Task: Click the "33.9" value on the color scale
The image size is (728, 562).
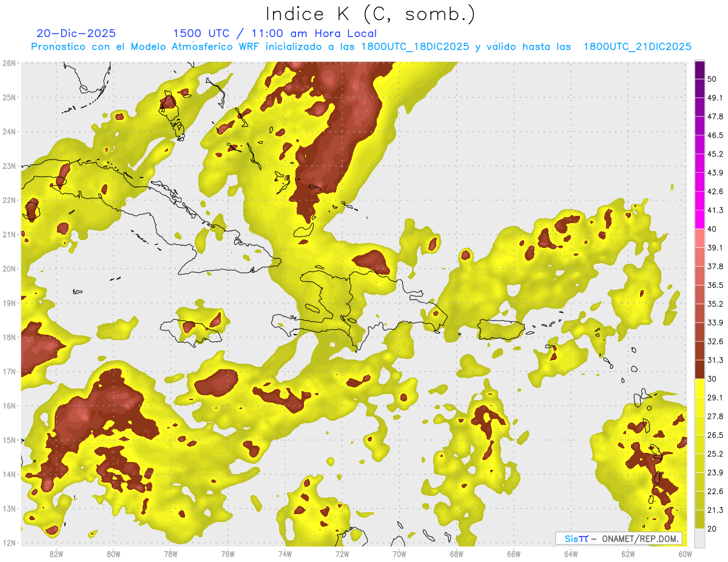Action: (715, 323)
